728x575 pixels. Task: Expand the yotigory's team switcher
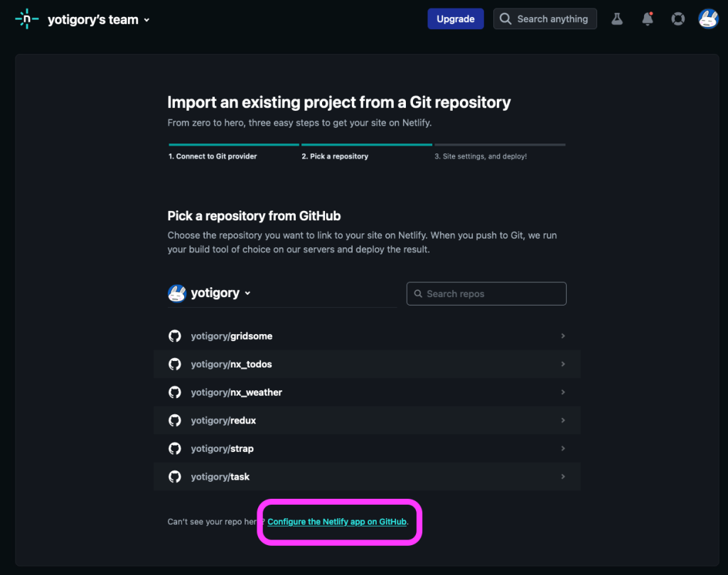pyautogui.click(x=98, y=19)
